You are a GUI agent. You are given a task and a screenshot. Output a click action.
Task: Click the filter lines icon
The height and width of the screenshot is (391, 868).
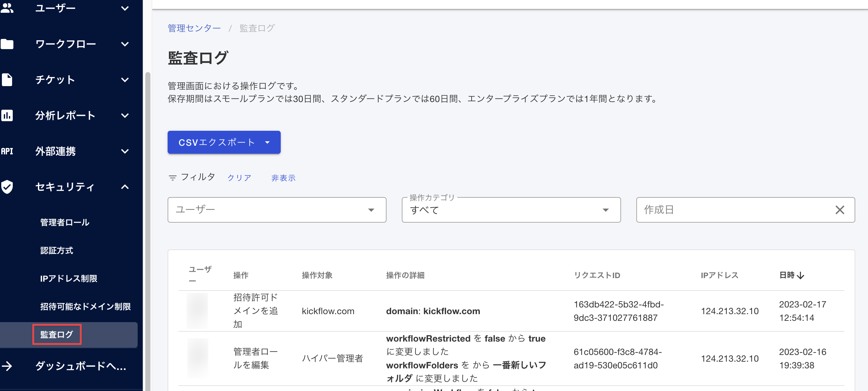coord(172,178)
